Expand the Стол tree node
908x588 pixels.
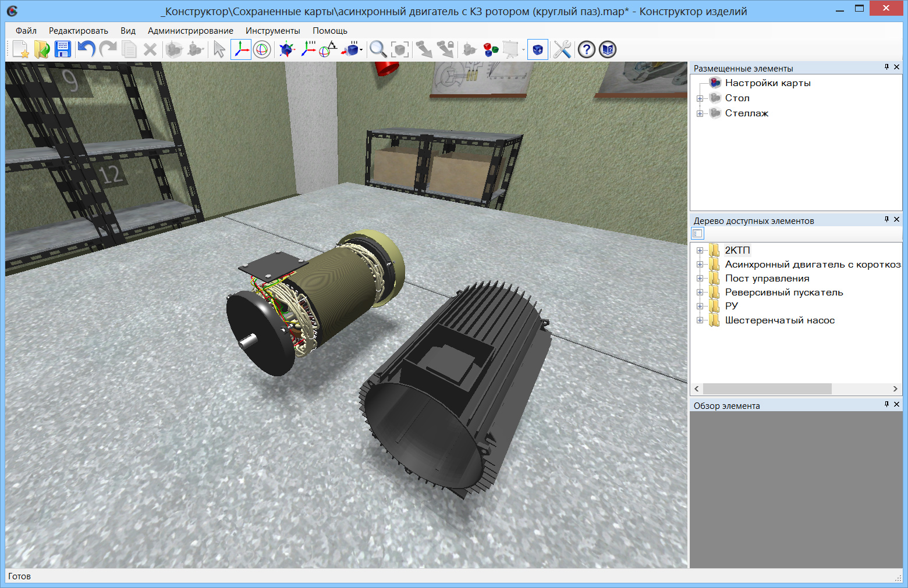point(700,98)
